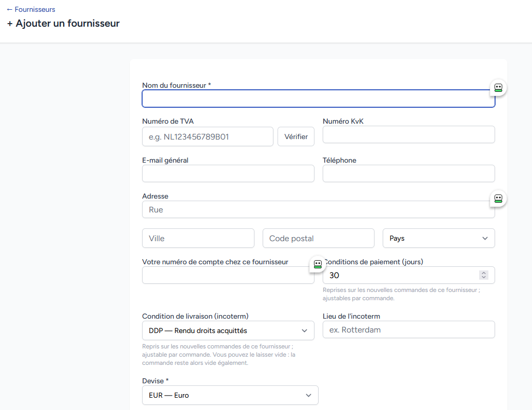Click into the Code postal field
The height and width of the screenshot is (410, 532).
318,238
